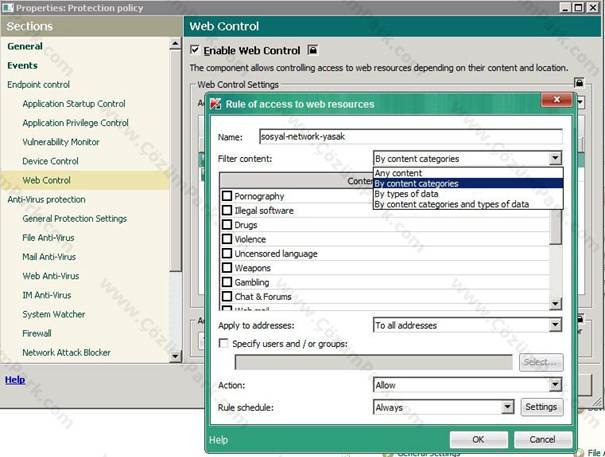
Task: Click the Kaspersky icon in rule dialog title
Action: [215, 103]
